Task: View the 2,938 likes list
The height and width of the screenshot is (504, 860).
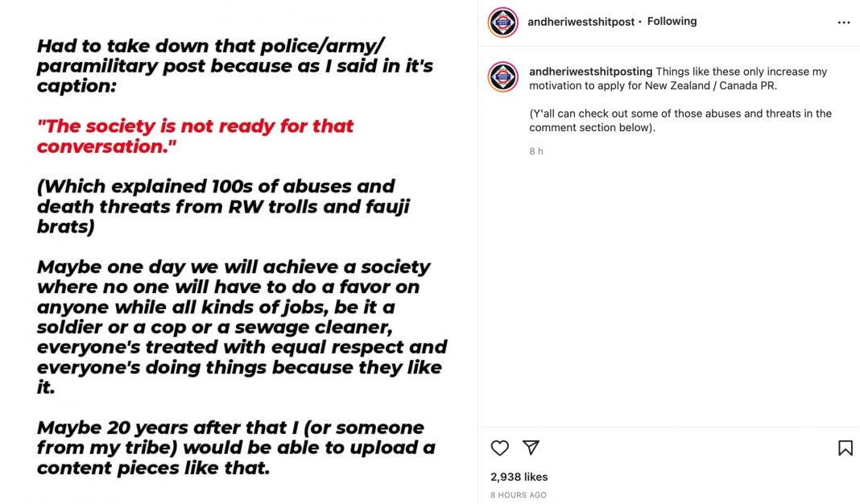Action: [x=519, y=477]
